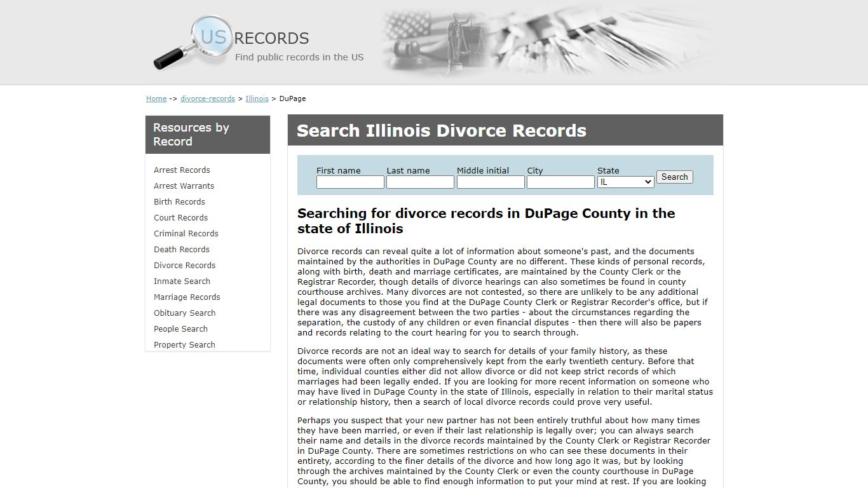Open the Illinois breadcrumb link
This screenshot has width=868, height=488.
(x=257, y=98)
